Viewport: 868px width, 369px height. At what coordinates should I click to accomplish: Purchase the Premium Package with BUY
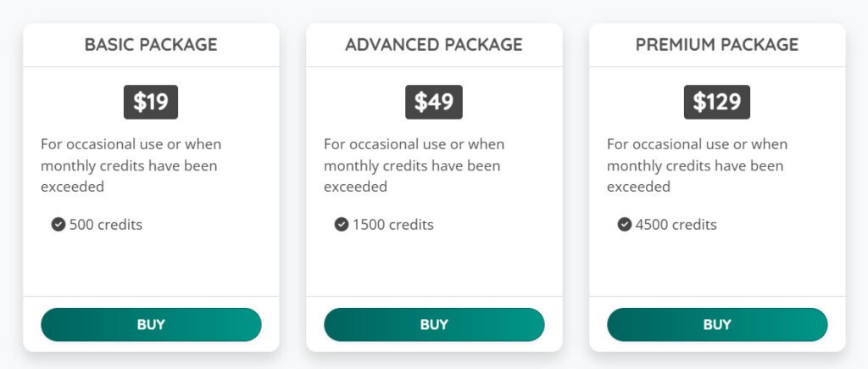click(x=717, y=324)
